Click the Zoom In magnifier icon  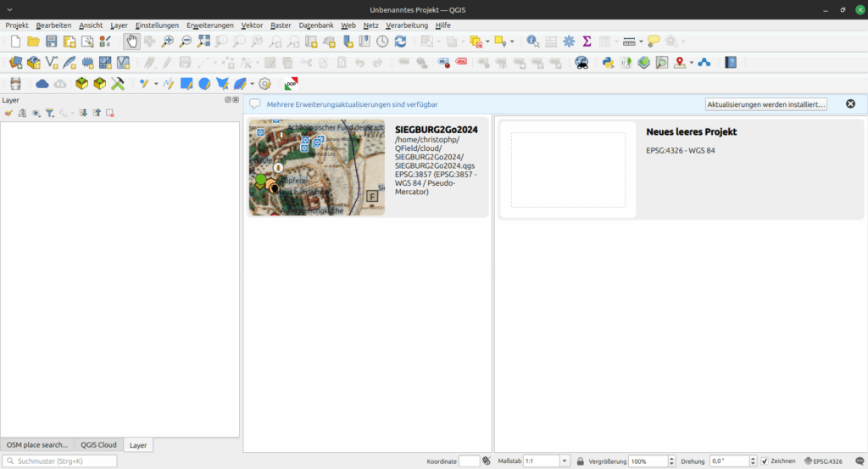tap(168, 41)
